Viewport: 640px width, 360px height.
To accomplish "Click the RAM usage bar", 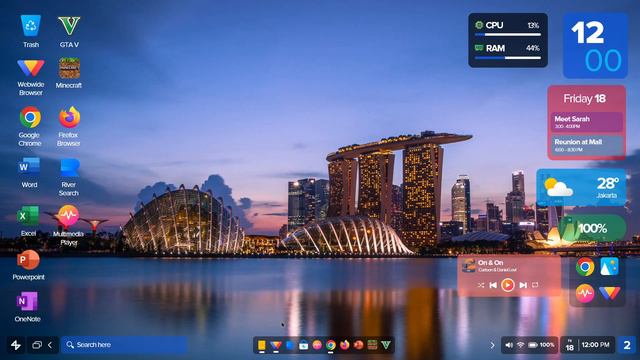I will click(508, 58).
